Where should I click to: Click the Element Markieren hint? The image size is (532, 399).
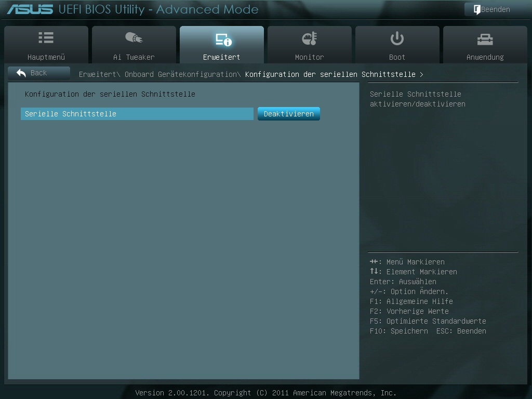pyautogui.click(x=413, y=272)
